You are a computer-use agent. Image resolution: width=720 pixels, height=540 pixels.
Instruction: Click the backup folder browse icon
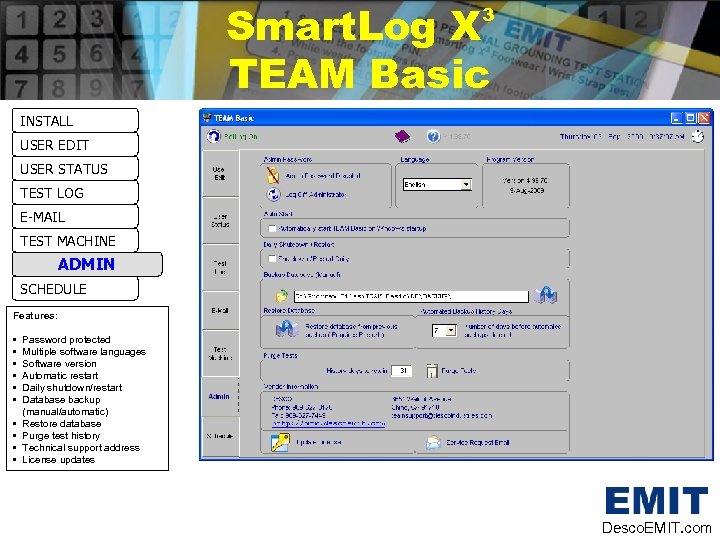281,296
